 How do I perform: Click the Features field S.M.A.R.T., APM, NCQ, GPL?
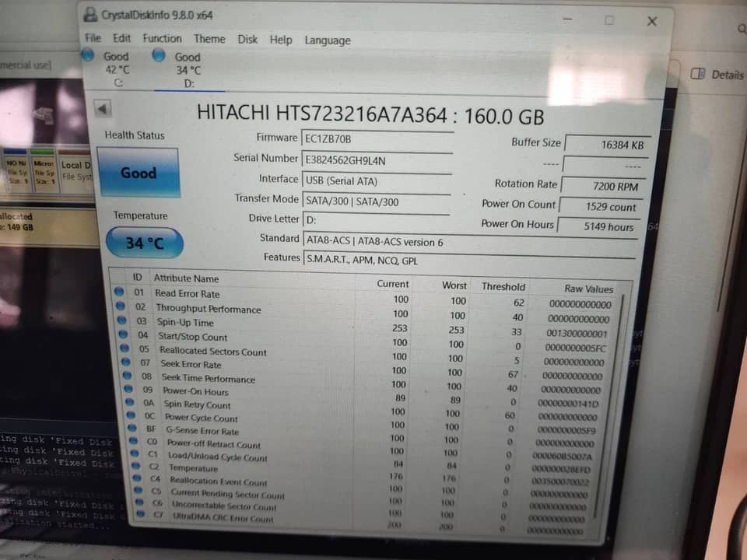pos(470,261)
